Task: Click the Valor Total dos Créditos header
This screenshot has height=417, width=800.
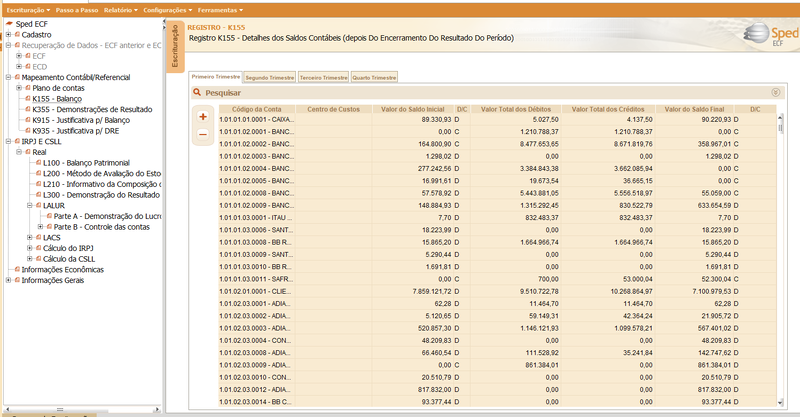Action: pos(608,109)
